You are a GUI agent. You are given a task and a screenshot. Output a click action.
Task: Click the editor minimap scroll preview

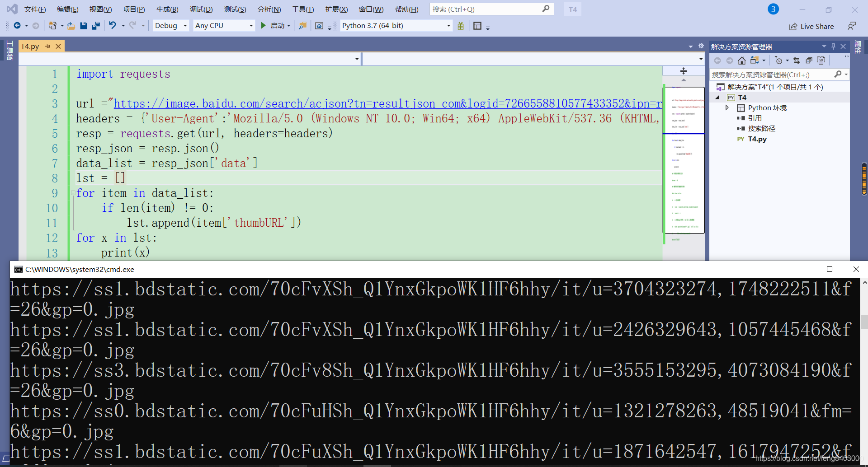pos(684,160)
